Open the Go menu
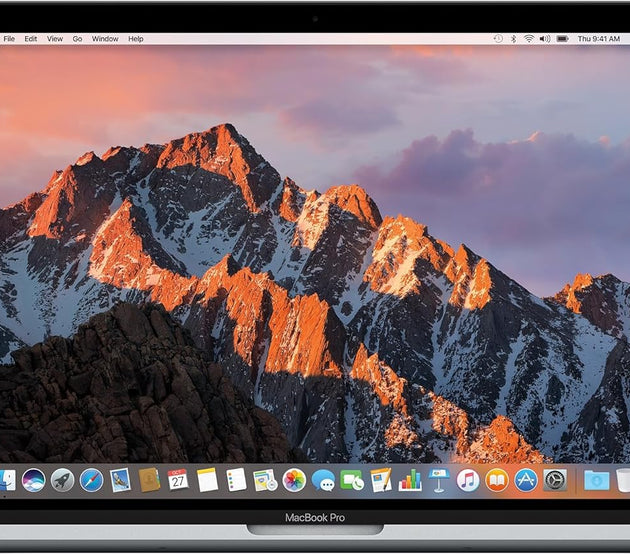Image resolution: width=630 pixels, height=555 pixels. (x=77, y=39)
